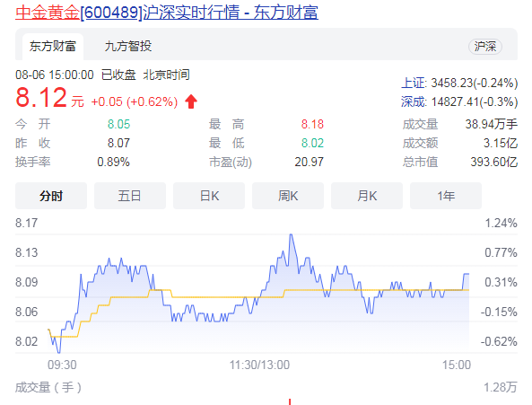This screenshot has width=532, height=405.
Task: Click the 15:00 time axis label
Action: pyautogui.click(x=457, y=365)
